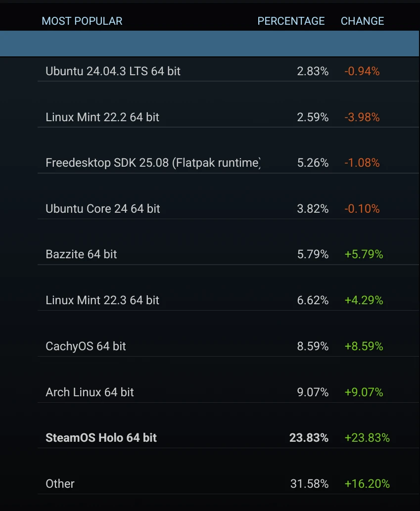
Task: Click the 31.58% percentage in Other row
Action: click(x=309, y=484)
